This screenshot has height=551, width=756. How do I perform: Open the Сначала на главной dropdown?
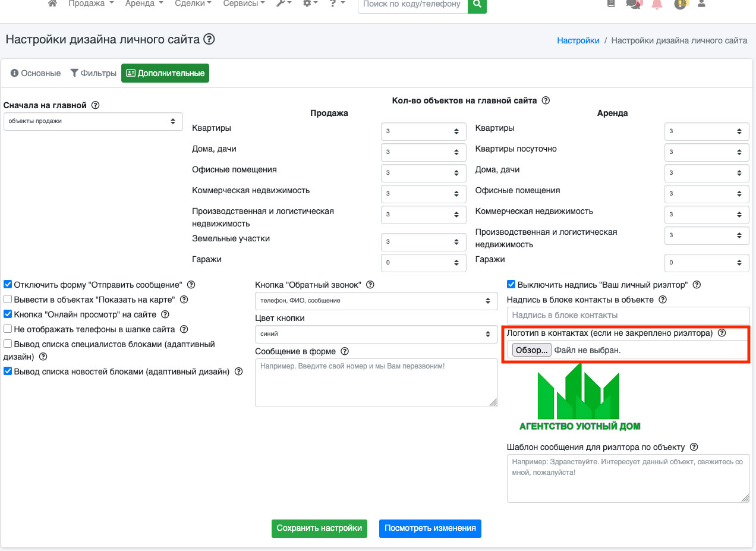click(91, 121)
